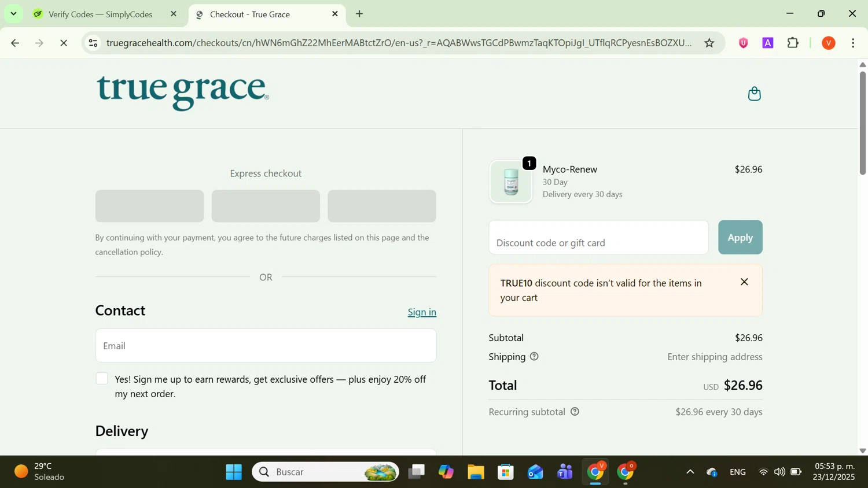Open the ENG language indicator
Viewport: 868px width, 488px height.
click(738, 472)
